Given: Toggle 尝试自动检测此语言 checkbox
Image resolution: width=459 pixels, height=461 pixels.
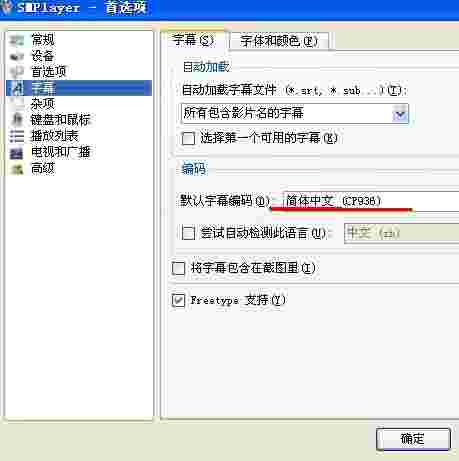Looking at the screenshot, I should click(x=188, y=233).
